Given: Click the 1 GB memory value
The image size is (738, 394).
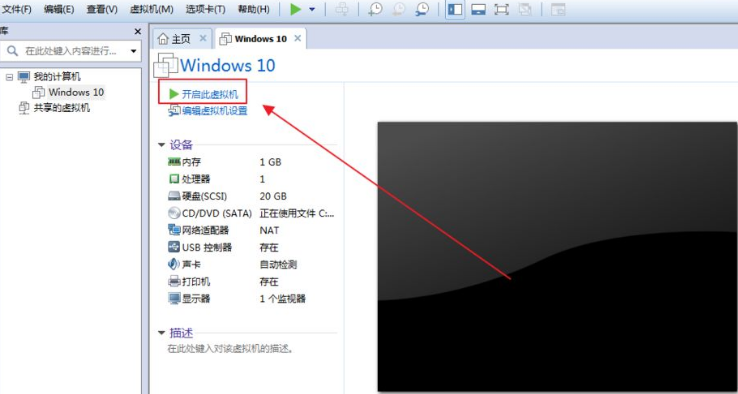Looking at the screenshot, I should tap(270, 162).
